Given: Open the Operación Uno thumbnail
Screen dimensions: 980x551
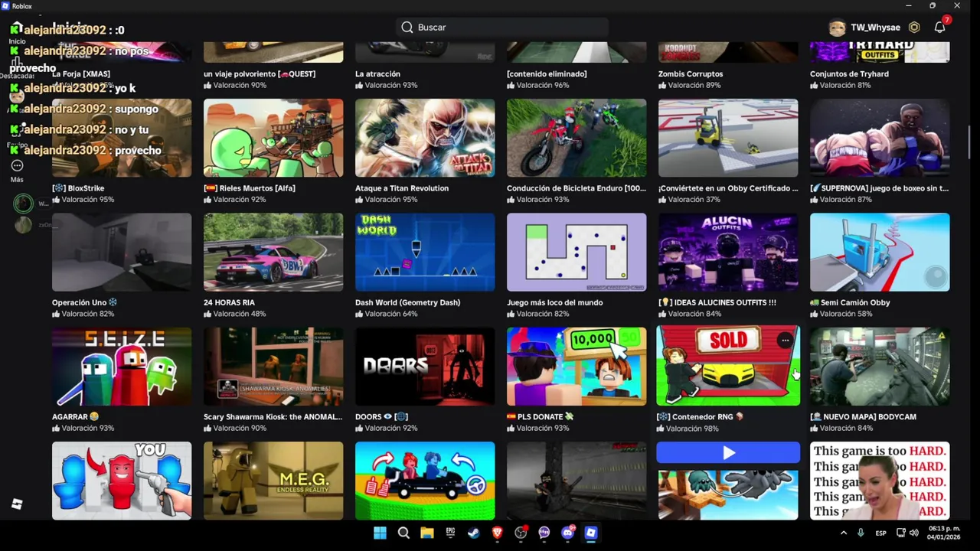Looking at the screenshot, I should click(122, 252).
